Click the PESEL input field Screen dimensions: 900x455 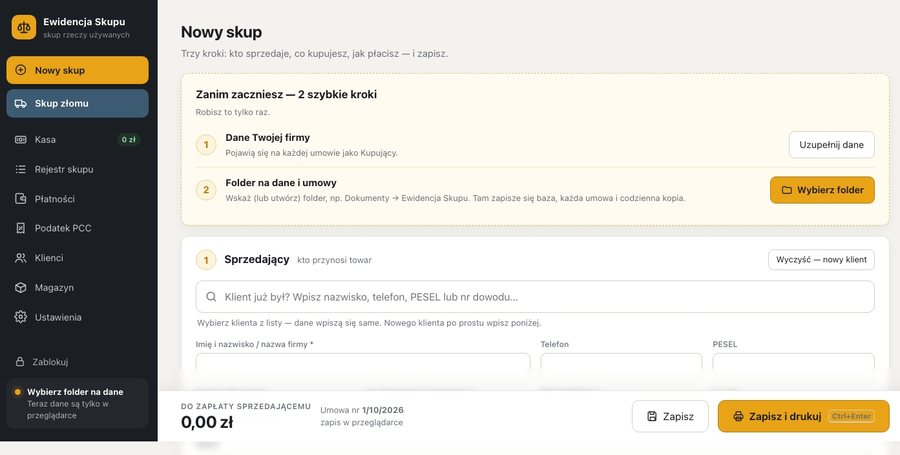793,363
